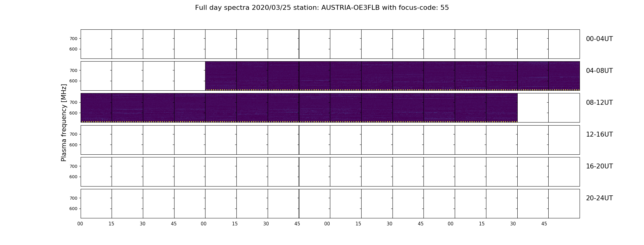
Task: Click the 700 tick label in 16-20UT row
Action: click(73, 166)
